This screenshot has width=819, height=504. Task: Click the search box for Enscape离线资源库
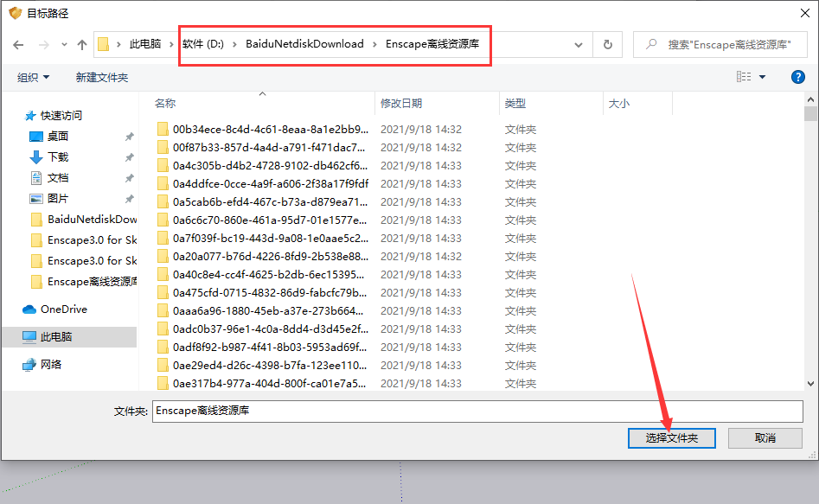(720, 45)
